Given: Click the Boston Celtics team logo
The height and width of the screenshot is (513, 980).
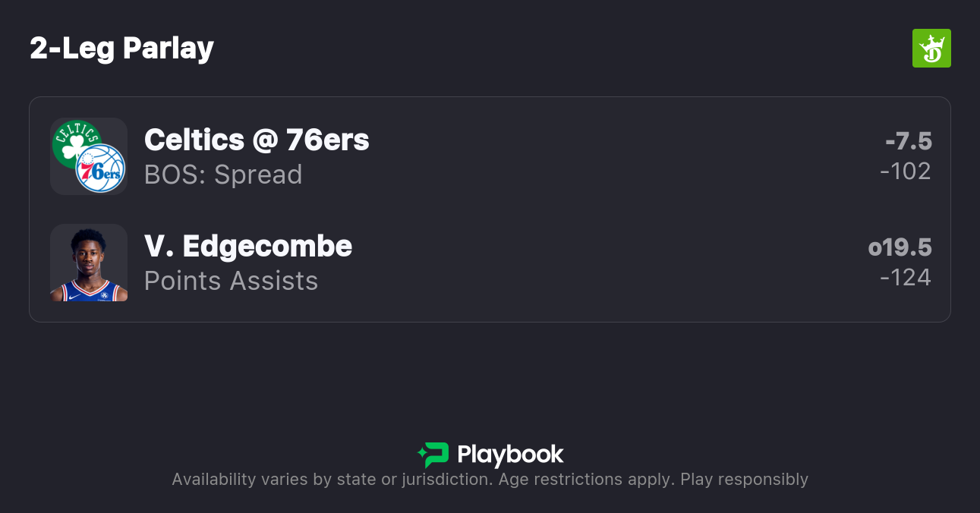Looking at the screenshot, I should pos(74,142).
